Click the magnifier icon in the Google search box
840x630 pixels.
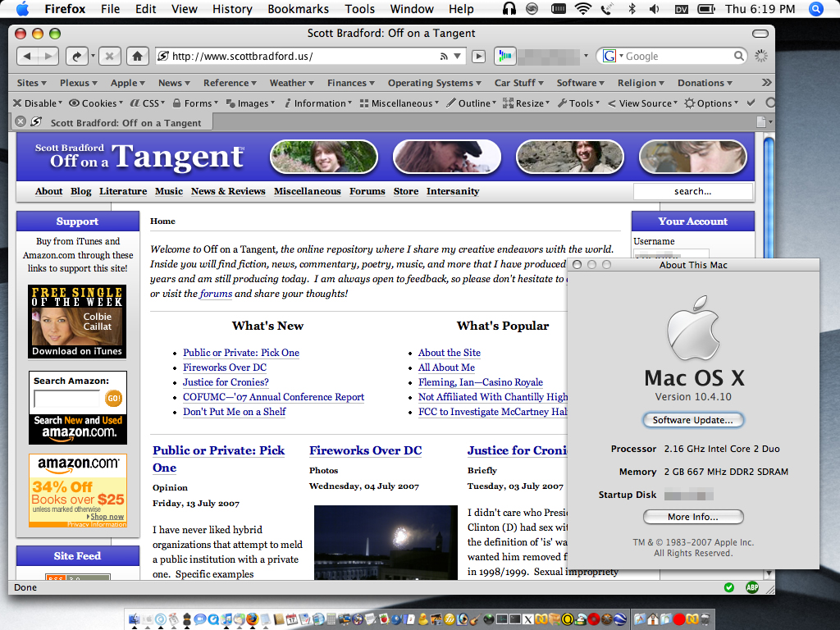[x=739, y=57]
